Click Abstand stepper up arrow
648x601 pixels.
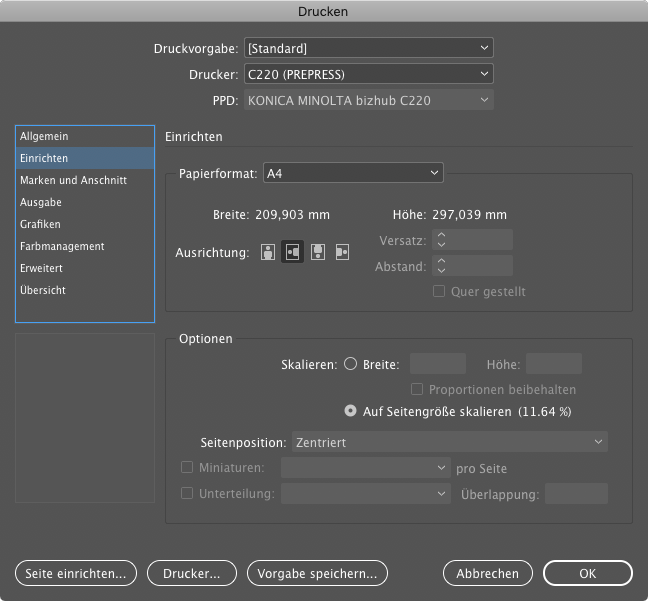pos(441,261)
